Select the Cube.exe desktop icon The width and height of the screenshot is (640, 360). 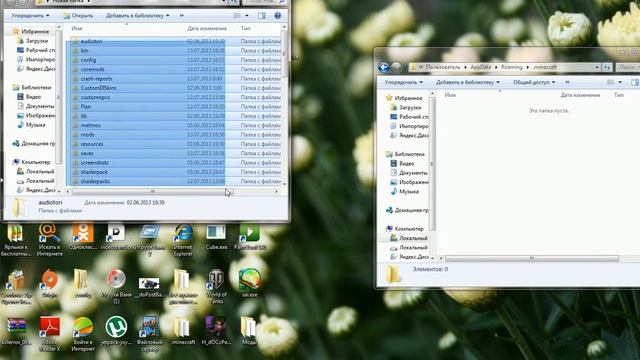click(216, 238)
